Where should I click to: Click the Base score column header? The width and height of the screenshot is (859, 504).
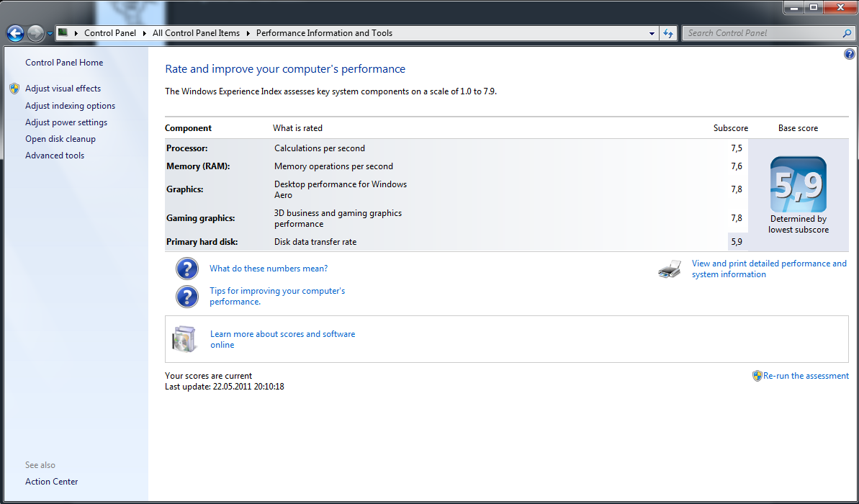click(x=798, y=128)
